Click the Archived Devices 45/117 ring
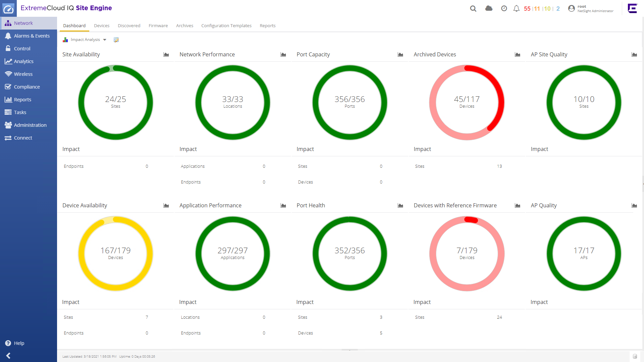Viewport: 644px width, 362px height. coord(467,102)
